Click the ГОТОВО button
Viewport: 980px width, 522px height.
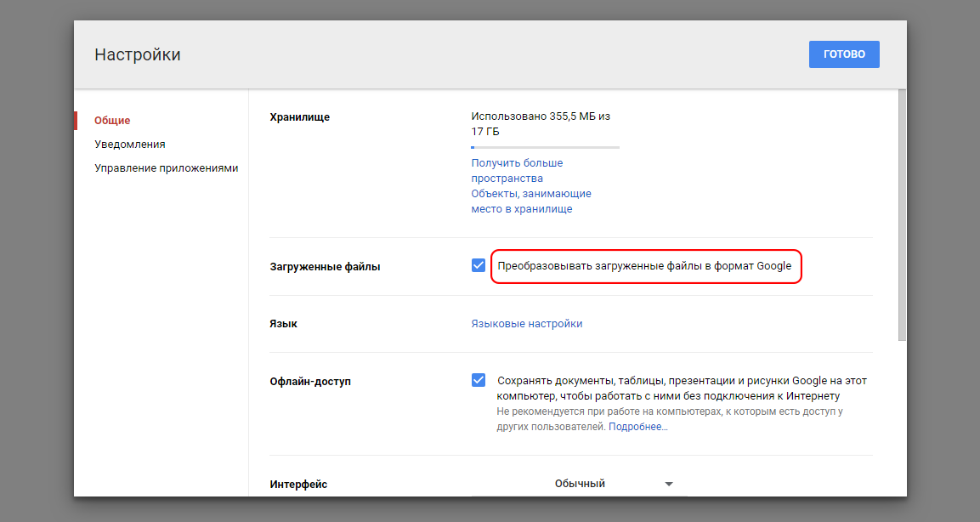point(844,54)
